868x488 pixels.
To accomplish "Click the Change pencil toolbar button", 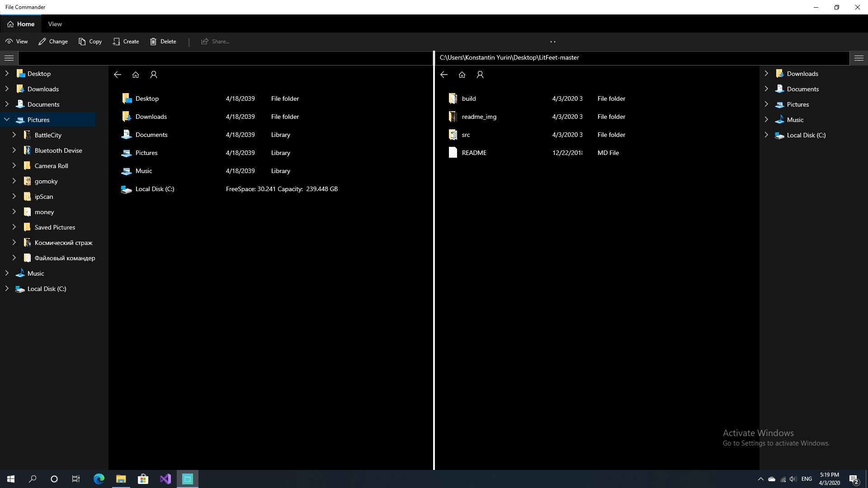I will click(x=53, y=42).
